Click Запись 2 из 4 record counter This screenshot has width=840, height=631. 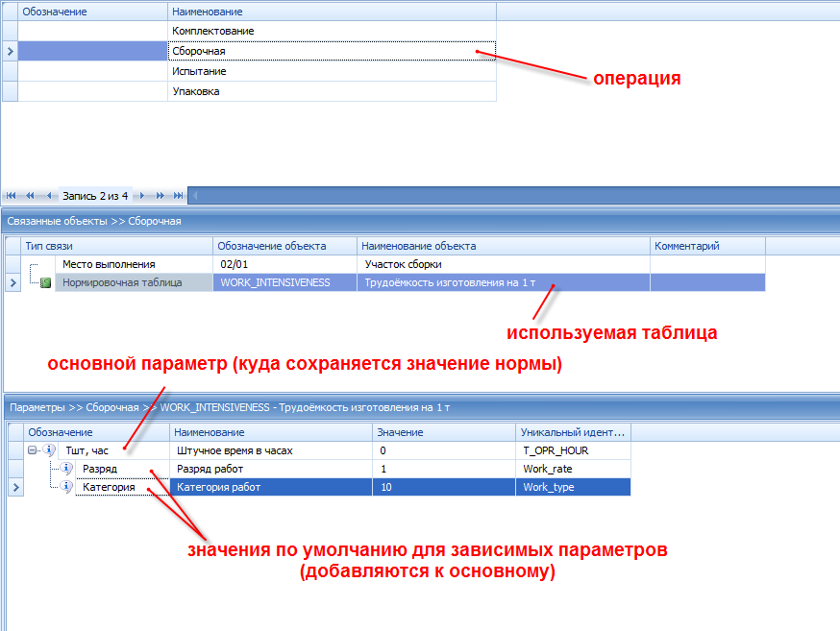click(x=95, y=196)
